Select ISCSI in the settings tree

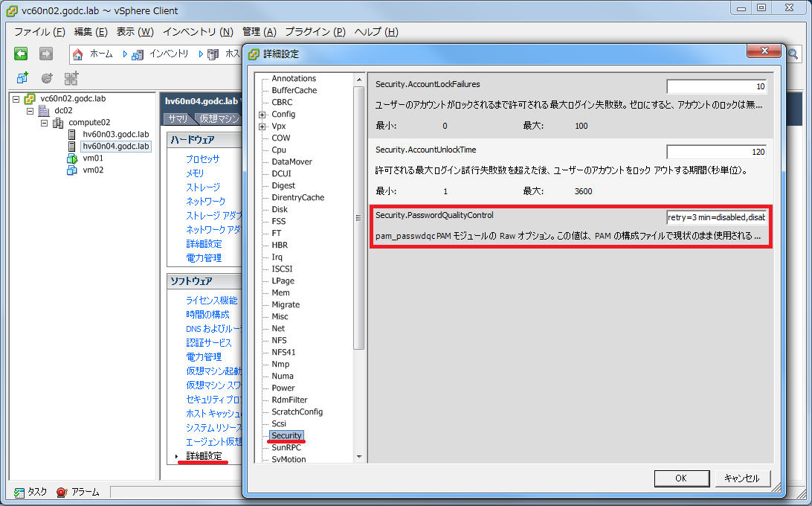pos(282,269)
